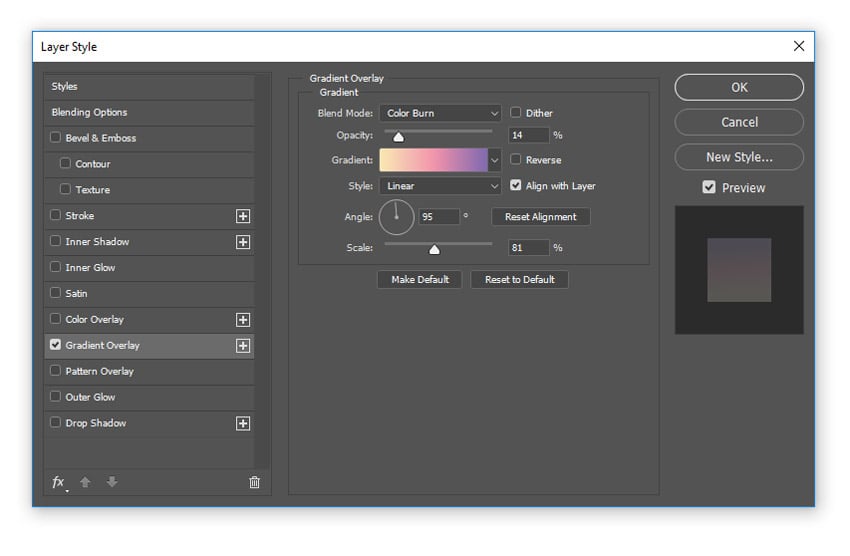This screenshot has width=850, height=556.
Task: Add another Color Overlay with plus icon
Action: 243,320
